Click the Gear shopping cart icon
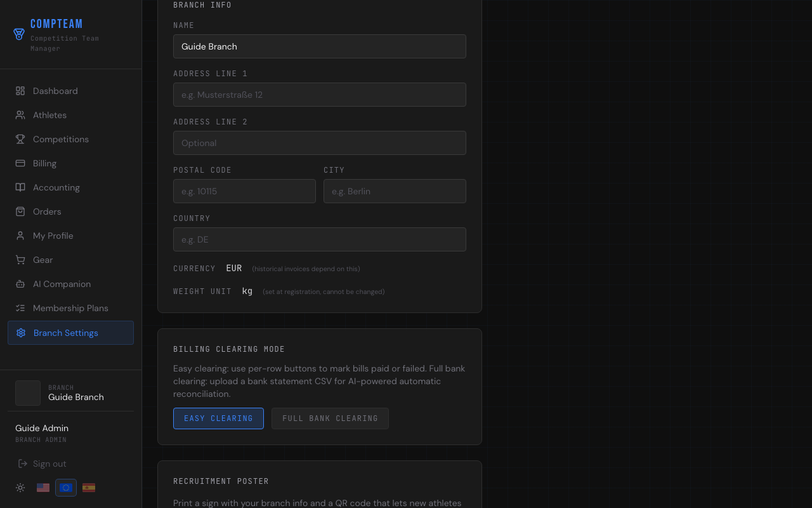Screen dimensions: 812x508 pyautogui.click(x=20, y=260)
